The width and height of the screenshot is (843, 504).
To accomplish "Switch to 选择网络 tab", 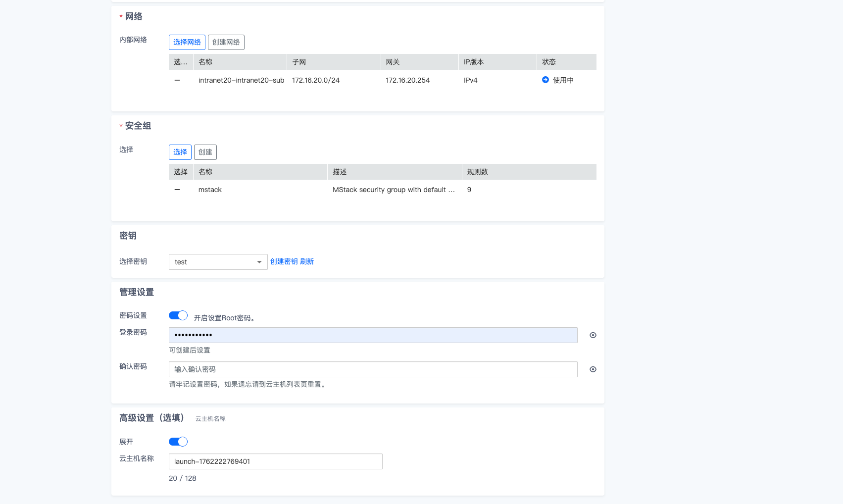I will [187, 42].
